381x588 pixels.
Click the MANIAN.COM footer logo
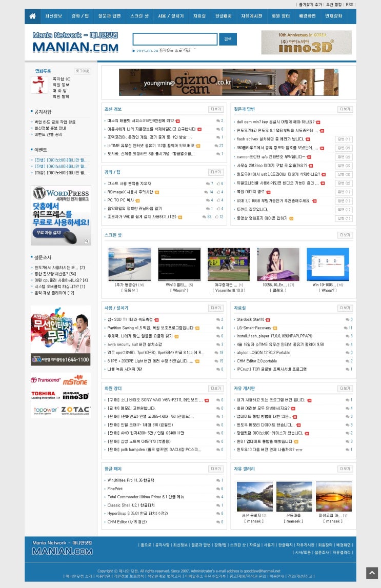(62, 548)
